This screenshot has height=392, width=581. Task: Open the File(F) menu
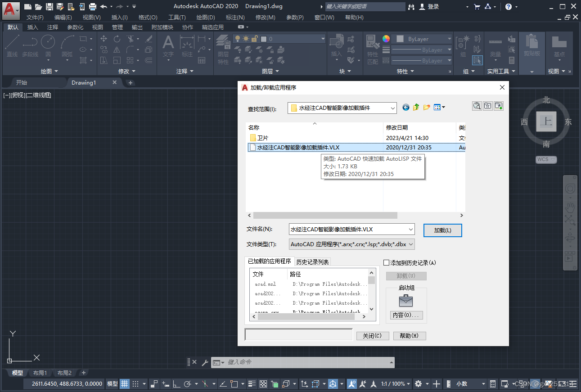pyautogui.click(x=35, y=17)
